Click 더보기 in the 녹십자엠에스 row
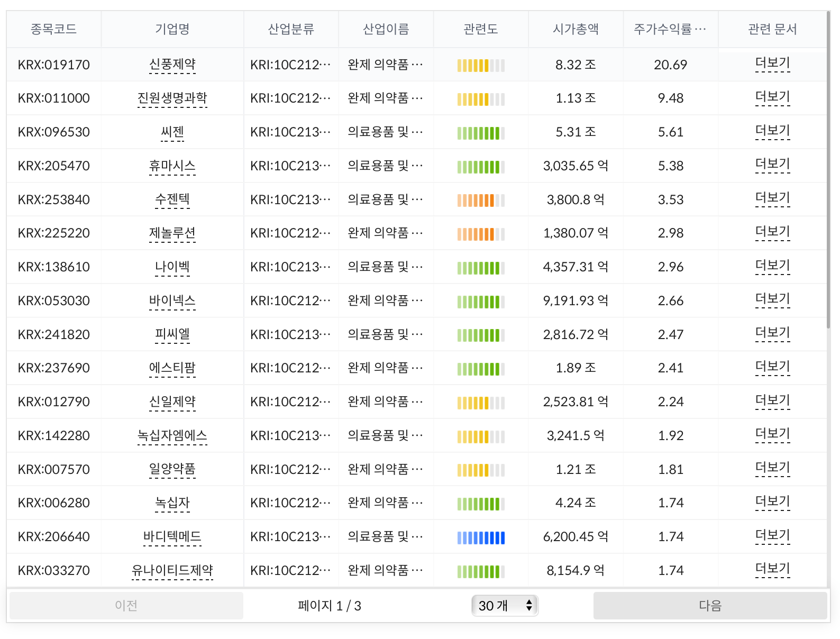Viewport: 840px width, 639px height. tap(772, 434)
